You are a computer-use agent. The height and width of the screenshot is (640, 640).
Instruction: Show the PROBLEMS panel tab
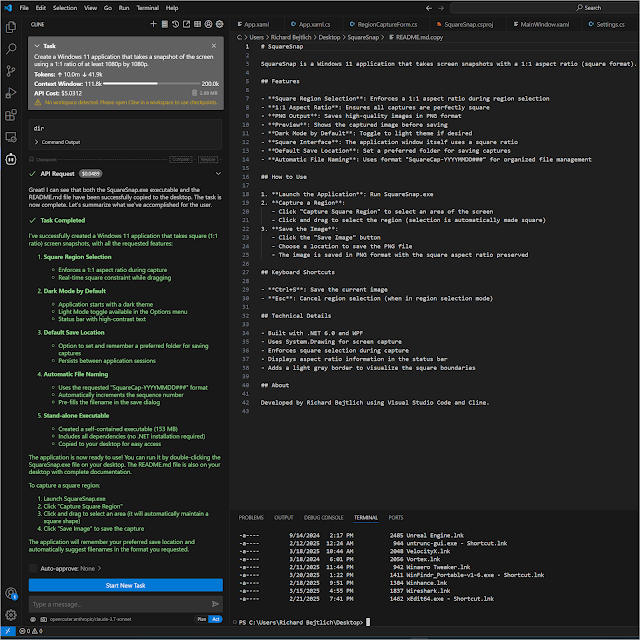point(251,518)
